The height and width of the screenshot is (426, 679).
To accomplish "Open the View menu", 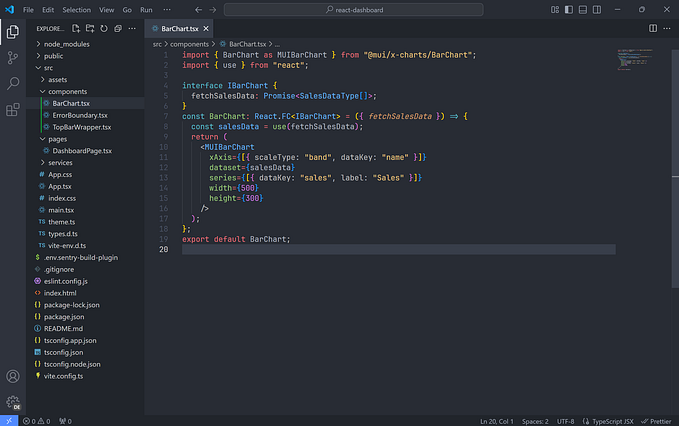I will pyautogui.click(x=107, y=10).
